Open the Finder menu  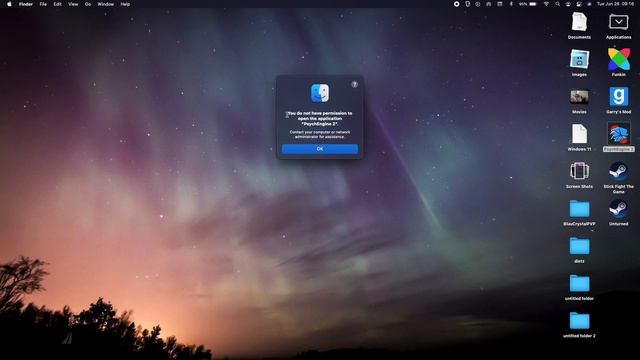click(x=26, y=4)
